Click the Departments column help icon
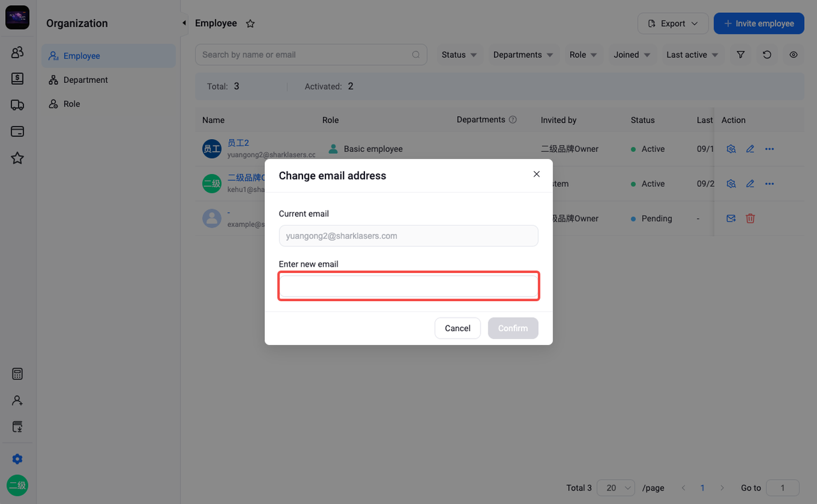The height and width of the screenshot is (504, 817). (x=513, y=120)
